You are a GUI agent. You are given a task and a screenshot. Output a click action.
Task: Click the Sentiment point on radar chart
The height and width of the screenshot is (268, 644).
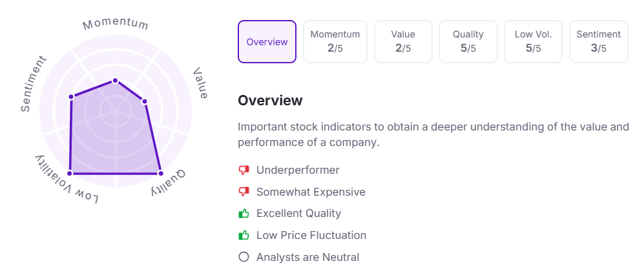71,97
